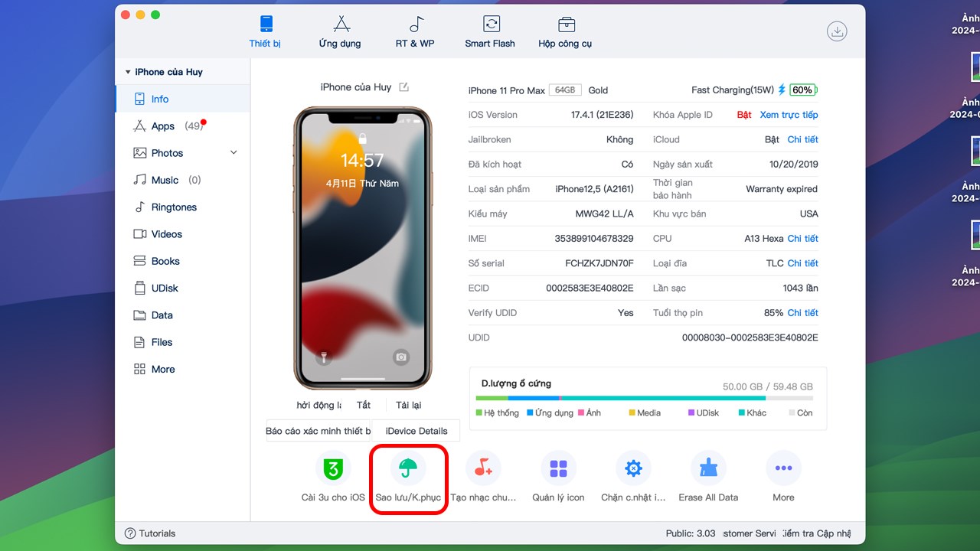The image size is (980, 551).
Task: Click the Hệ thống green legend swatch
Action: click(x=479, y=413)
